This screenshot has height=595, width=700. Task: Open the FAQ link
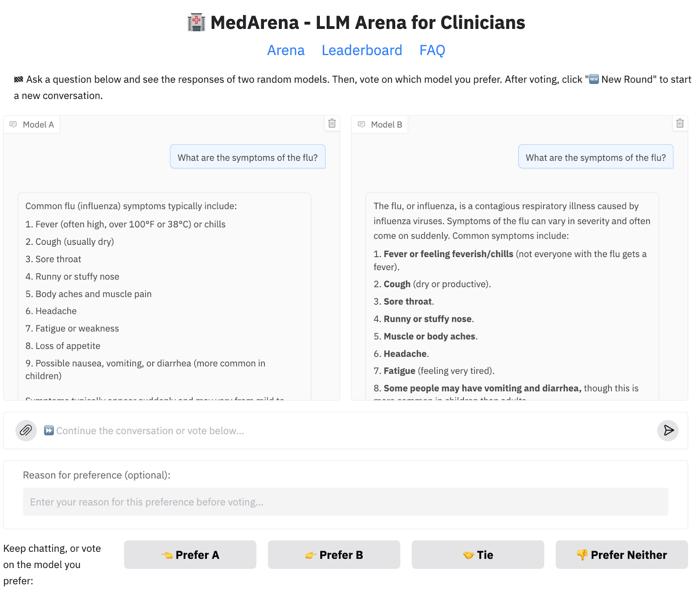pyautogui.click(x=432, y=50)
